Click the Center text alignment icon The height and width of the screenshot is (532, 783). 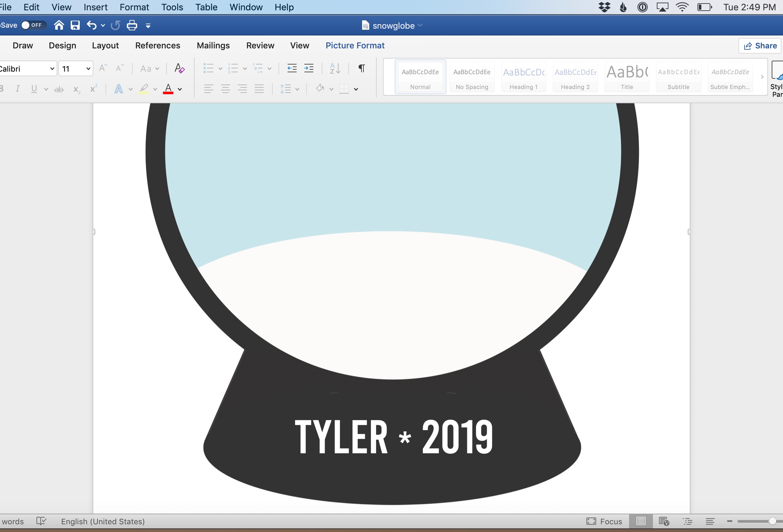(x=225, y=89)
